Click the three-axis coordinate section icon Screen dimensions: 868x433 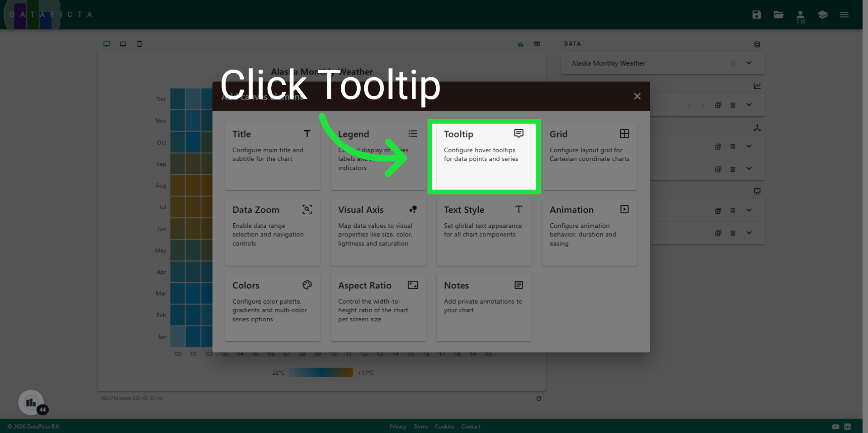pos(757,128)
